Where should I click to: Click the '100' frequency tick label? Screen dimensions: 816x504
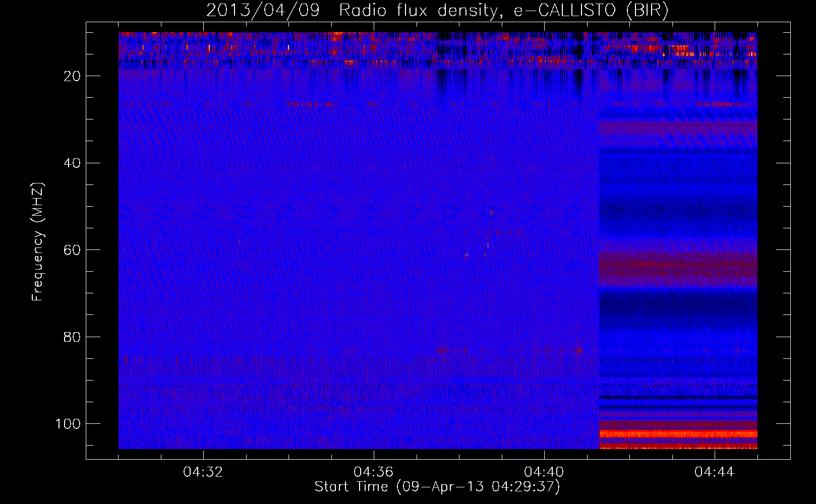pos(68,424)
